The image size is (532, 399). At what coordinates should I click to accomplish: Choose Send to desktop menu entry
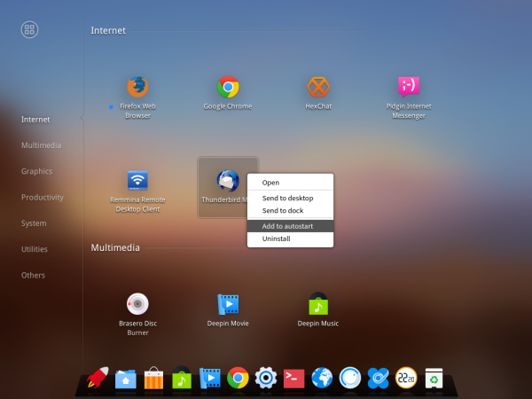291,198
